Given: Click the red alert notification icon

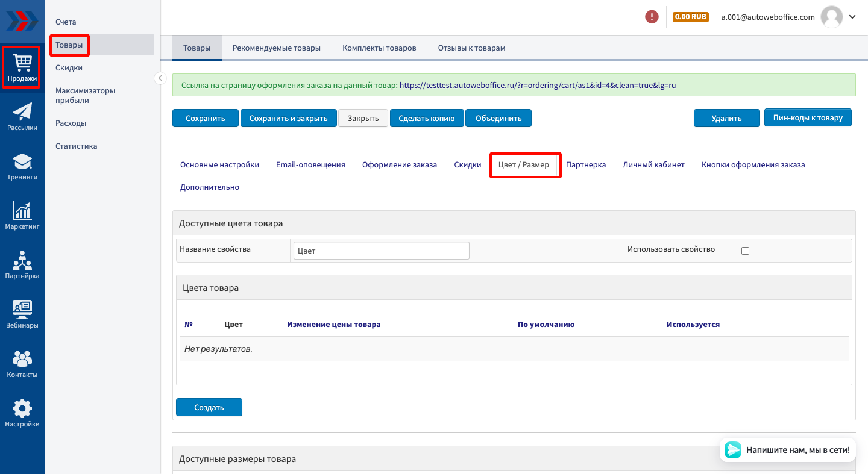Looking at the screenshot, I should click(652, 17).
